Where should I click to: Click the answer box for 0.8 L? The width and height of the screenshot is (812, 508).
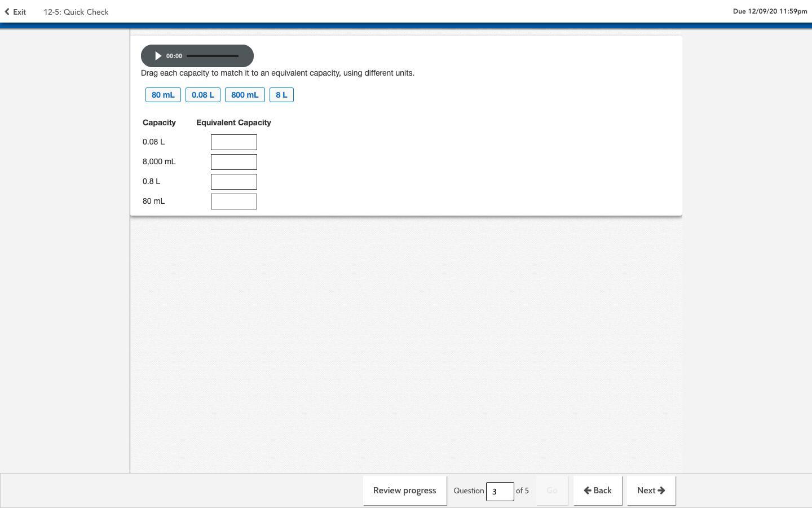tap(234, 182)
